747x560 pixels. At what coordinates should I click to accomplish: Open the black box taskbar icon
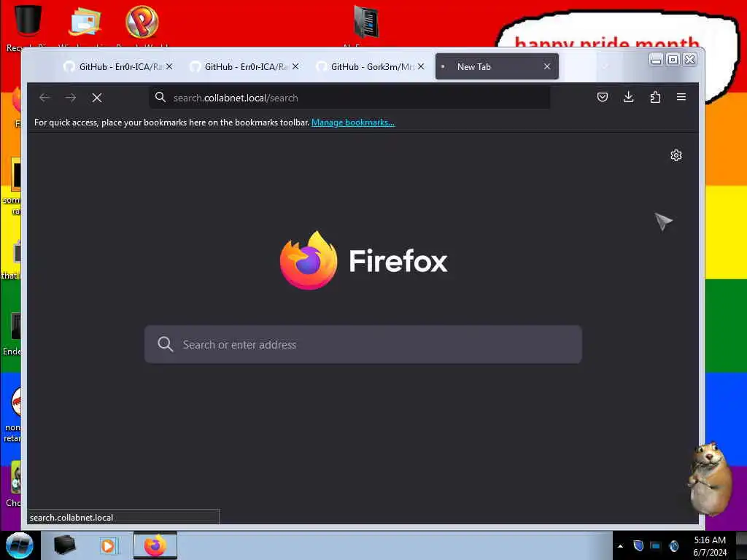(65, 545)
